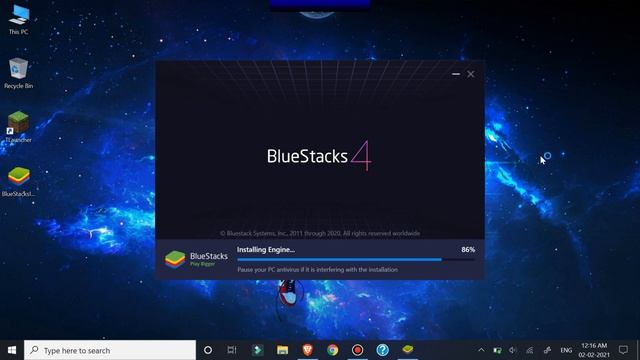640x360 pixels.
Task: Click the 'Type here to search' box
Action: click(x=110, y=350)
